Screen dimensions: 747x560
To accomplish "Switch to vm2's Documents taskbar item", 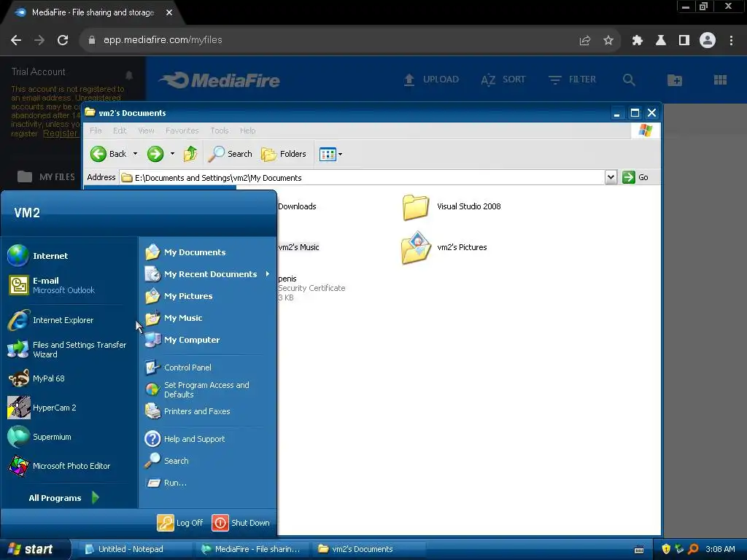I will coord(369,549).
